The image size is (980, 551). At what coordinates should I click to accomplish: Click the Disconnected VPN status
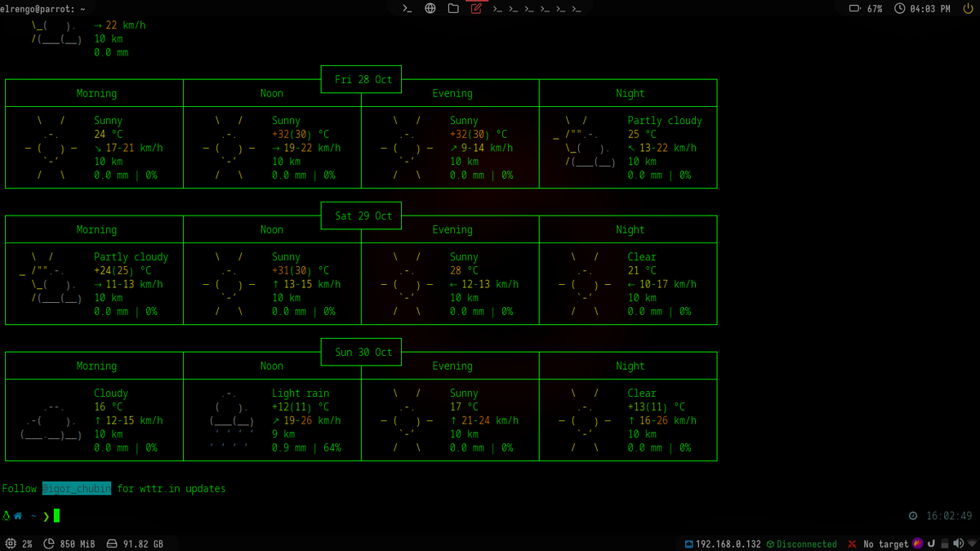807,544
